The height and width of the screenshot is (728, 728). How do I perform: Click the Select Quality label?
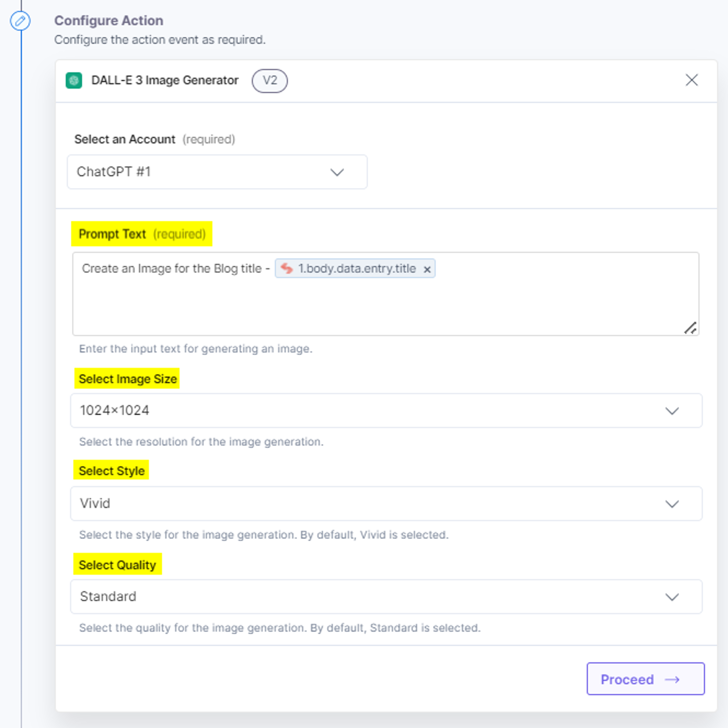pos(117,565)
